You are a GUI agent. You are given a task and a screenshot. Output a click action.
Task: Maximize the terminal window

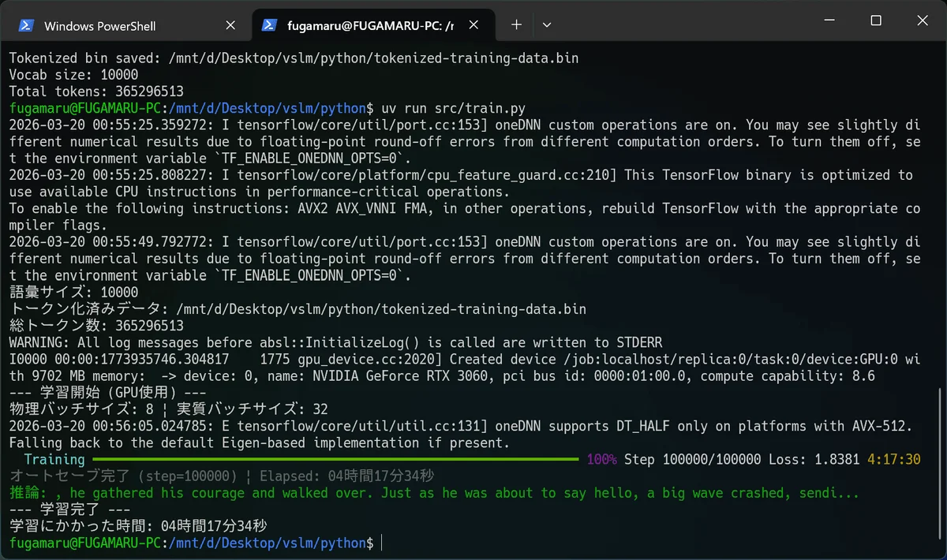(875, 21)
